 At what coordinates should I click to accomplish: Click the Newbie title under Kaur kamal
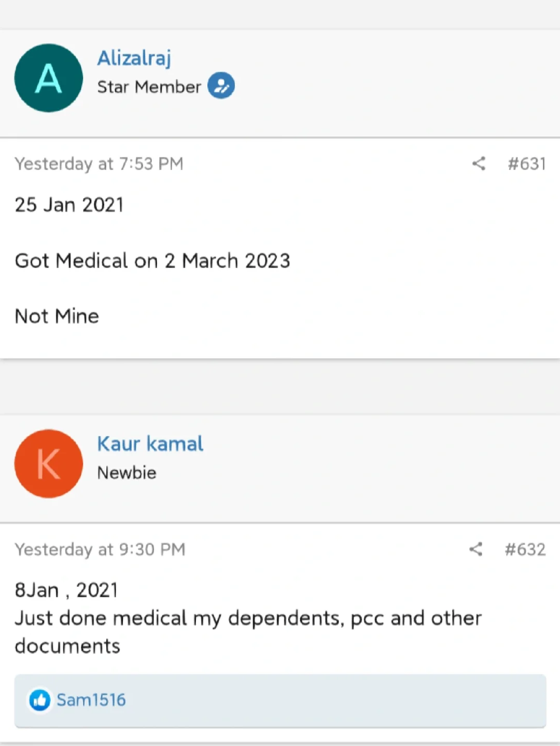pyautogui.click(x=127, y=472)
